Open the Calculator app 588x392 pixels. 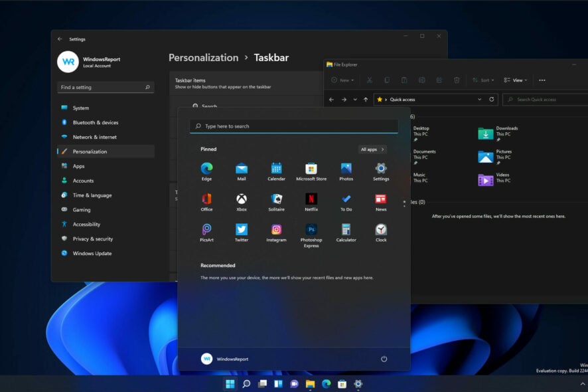pyautogui.click(x=346, y=231)
